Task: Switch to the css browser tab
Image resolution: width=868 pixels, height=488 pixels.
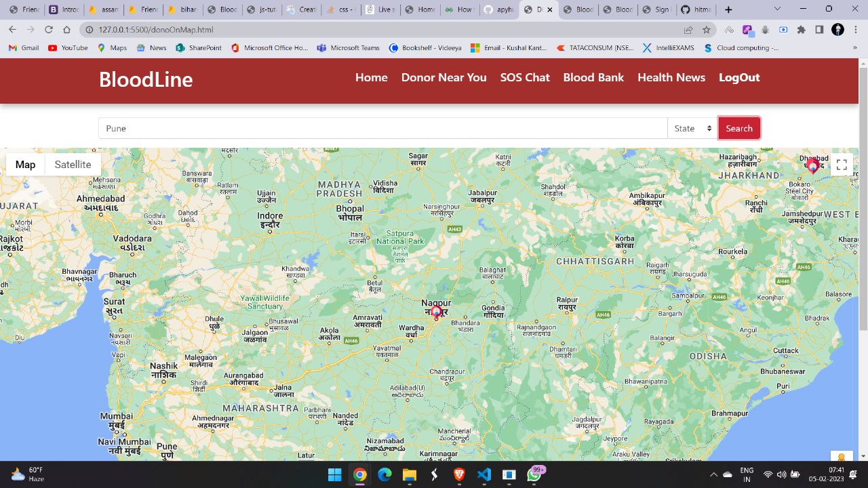Action: pos(341,9)
